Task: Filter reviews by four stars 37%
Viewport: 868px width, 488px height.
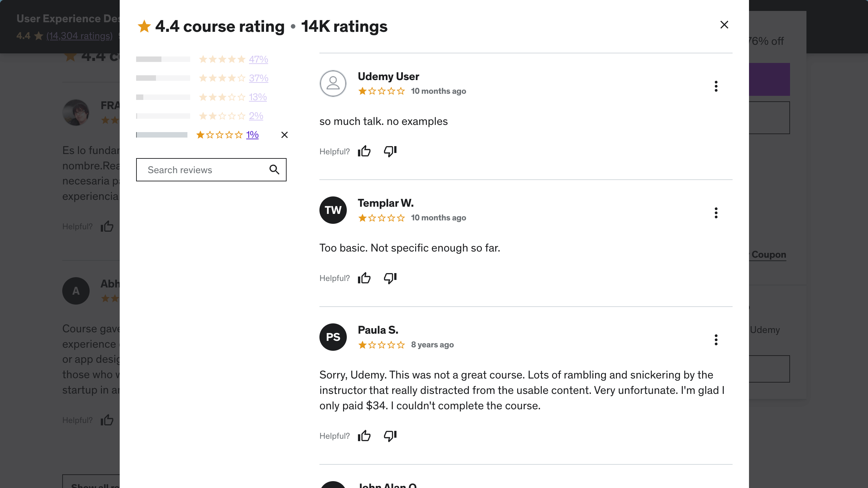Action: [x=258, y=78]
